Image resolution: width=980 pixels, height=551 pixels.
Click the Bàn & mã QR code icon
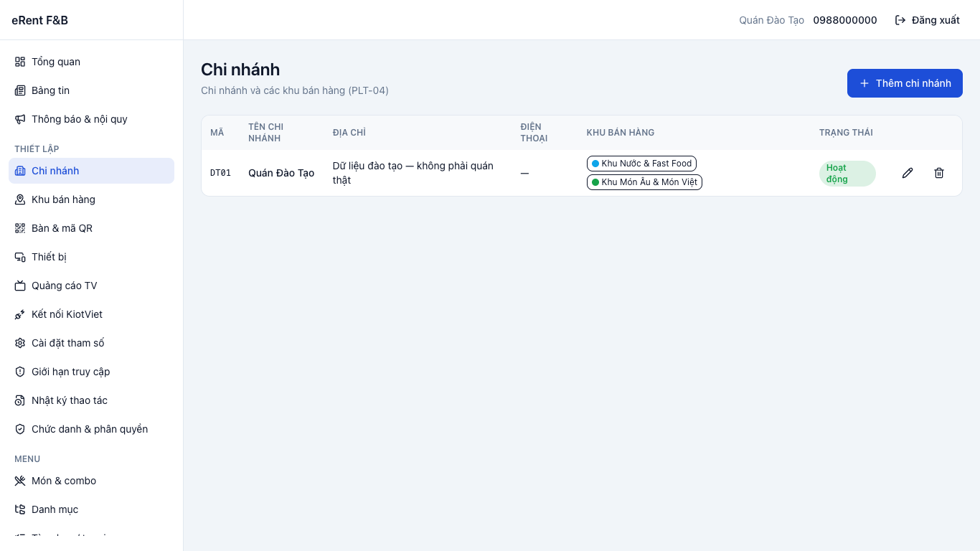pyautogui.click(x=20, y=228)
